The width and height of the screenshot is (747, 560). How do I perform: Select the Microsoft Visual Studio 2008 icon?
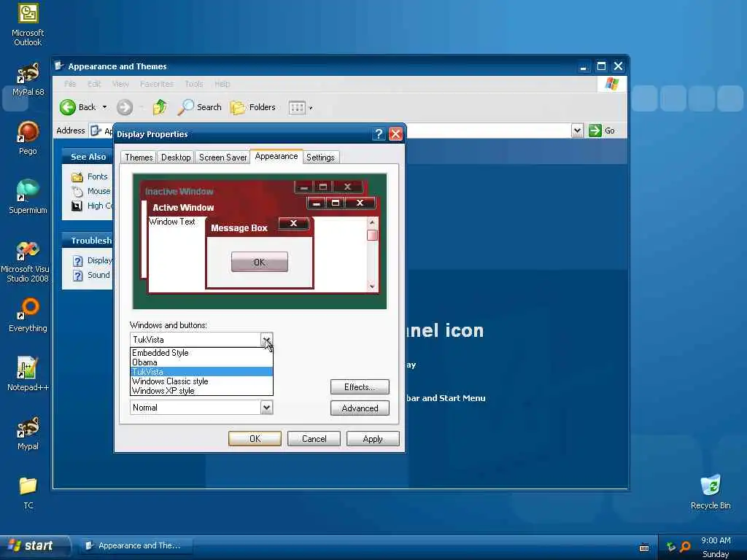coord(27,262)
